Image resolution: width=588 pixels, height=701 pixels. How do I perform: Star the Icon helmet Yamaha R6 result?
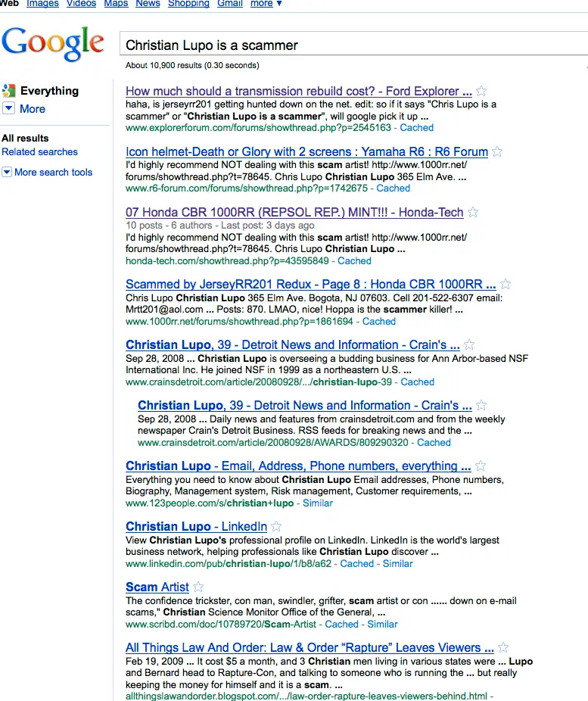[x=497, y=152]
